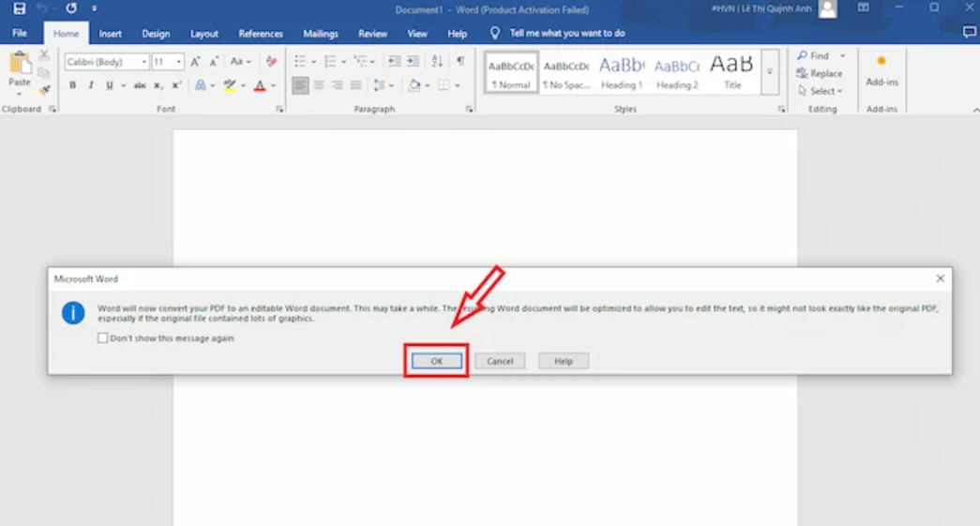Toggle Superscript formatting
This screenshot has height=526, width=980.
[x=177, y=85]
